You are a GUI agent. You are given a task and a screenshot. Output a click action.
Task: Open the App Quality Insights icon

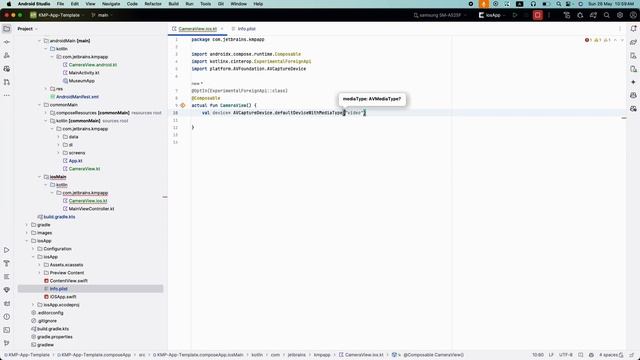(7, 290)
